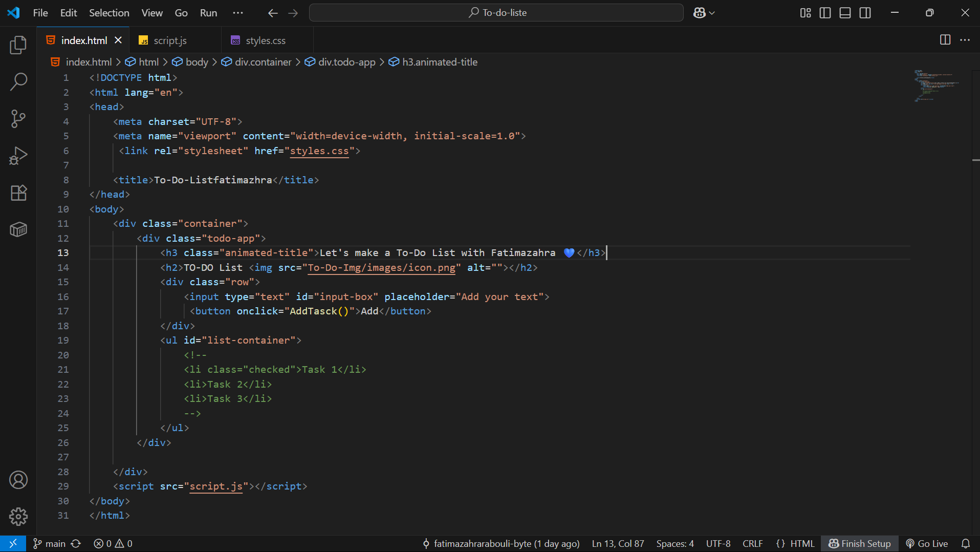Open the Manage gear menu
980x552 pixels.
pos(18,517)
